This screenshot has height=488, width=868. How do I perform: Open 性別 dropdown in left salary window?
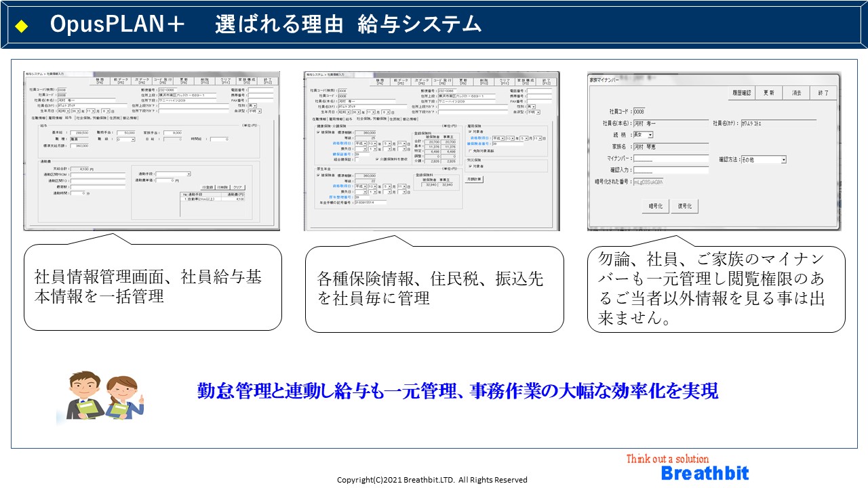(253, 106)
